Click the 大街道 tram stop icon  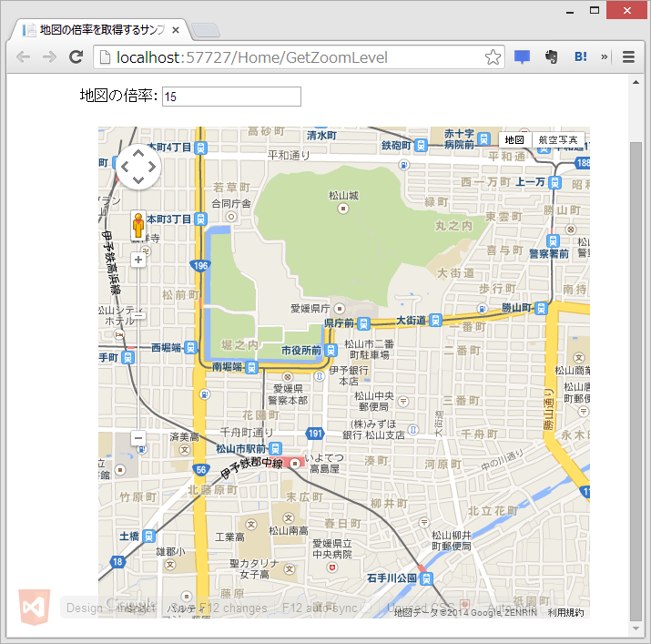coord(435,320)
